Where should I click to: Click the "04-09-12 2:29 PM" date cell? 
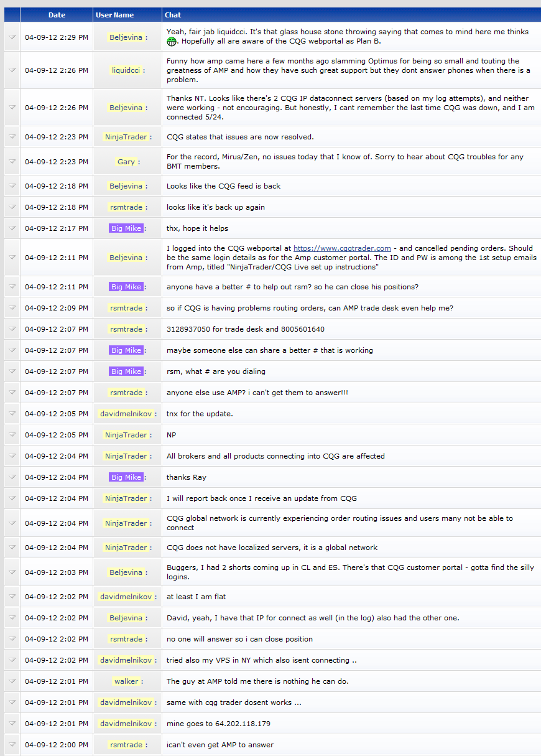(57, 37)
